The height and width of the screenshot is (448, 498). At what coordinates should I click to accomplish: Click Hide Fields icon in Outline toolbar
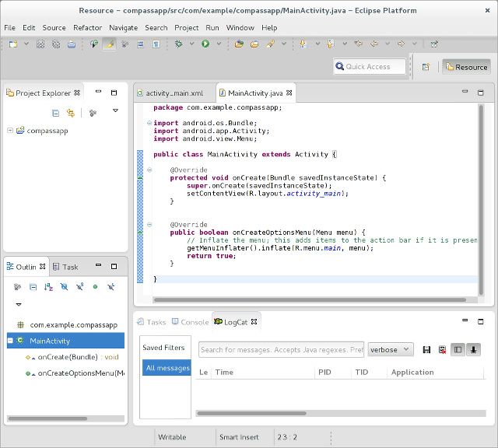click(x=64, y=287)
